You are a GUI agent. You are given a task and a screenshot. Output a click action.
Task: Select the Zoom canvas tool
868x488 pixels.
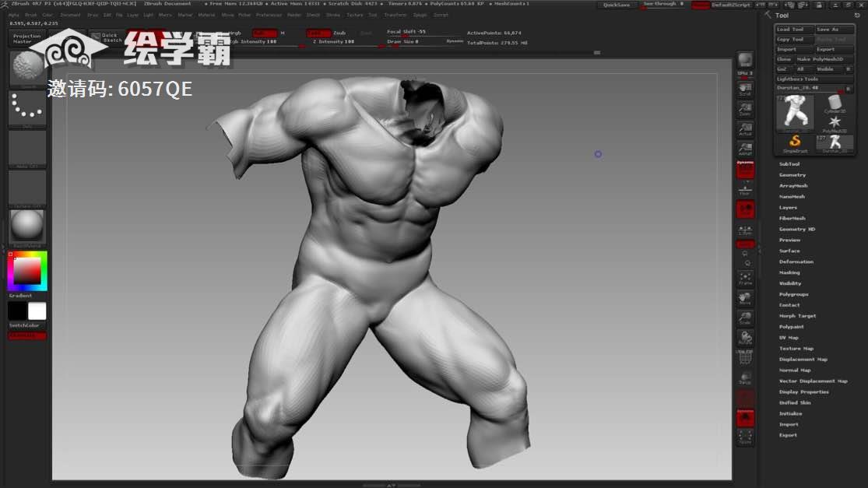tap(745, 109)
